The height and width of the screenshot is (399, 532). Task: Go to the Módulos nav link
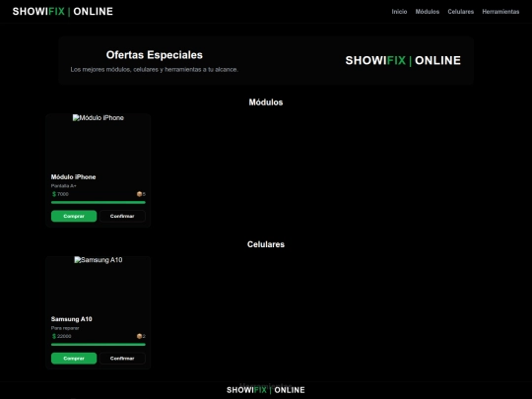click(428, 12)
